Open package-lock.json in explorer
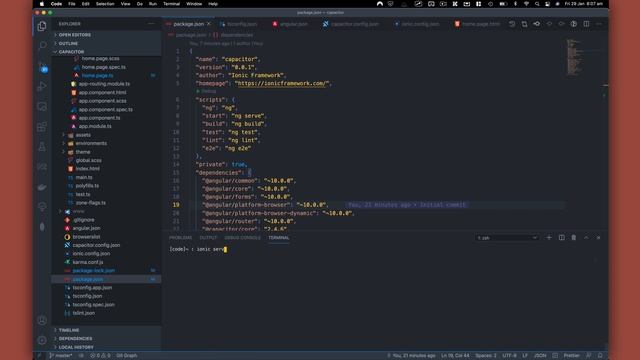The image size is (640, 360). point(93,271)
